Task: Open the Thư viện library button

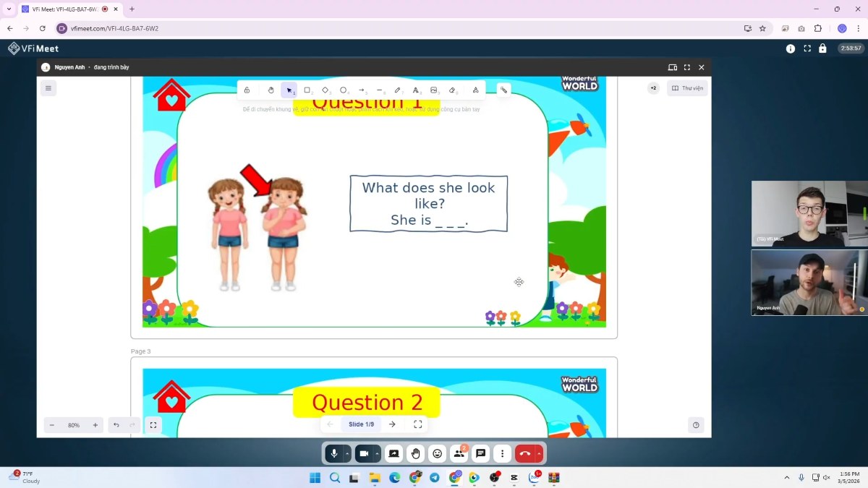Action: [687, 88]
